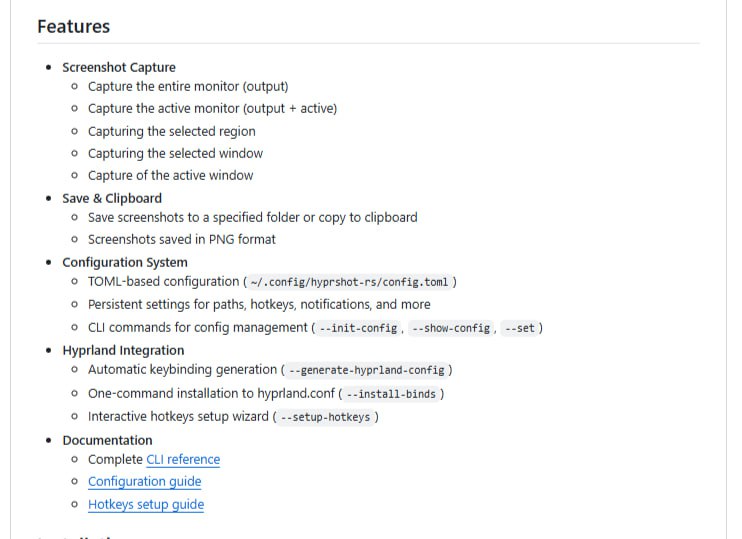The image size is (742, 539).
Task: Follow the Hotkeys setup guide link
Action: point(146,505)
